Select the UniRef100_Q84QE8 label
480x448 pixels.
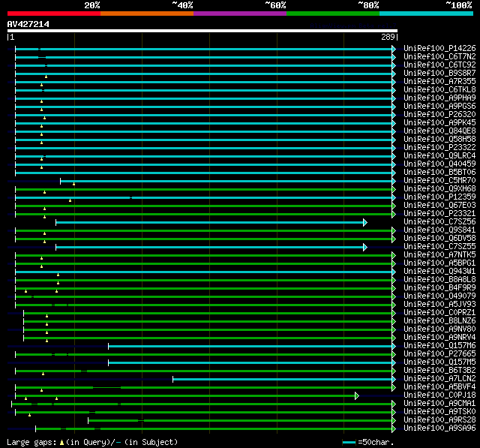pos(439,131)
